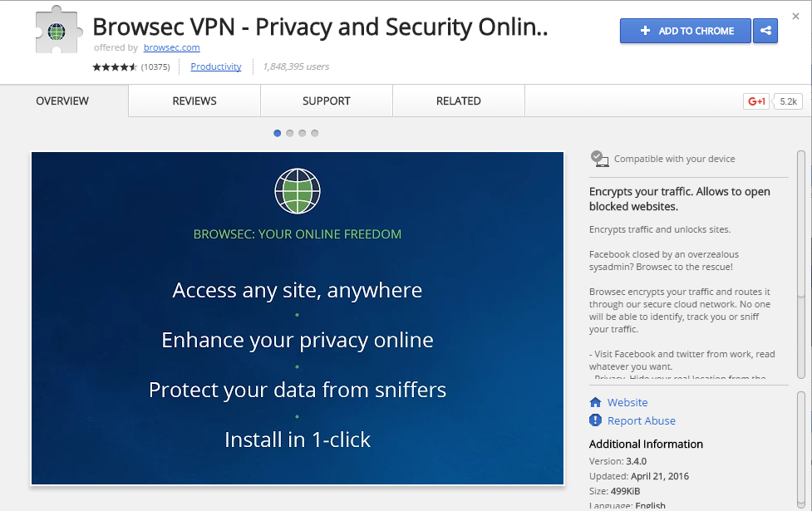Click the description panel scrollbar
Image resolution: width=812 pixels, height=511 pixels.
tap(801, 264)
